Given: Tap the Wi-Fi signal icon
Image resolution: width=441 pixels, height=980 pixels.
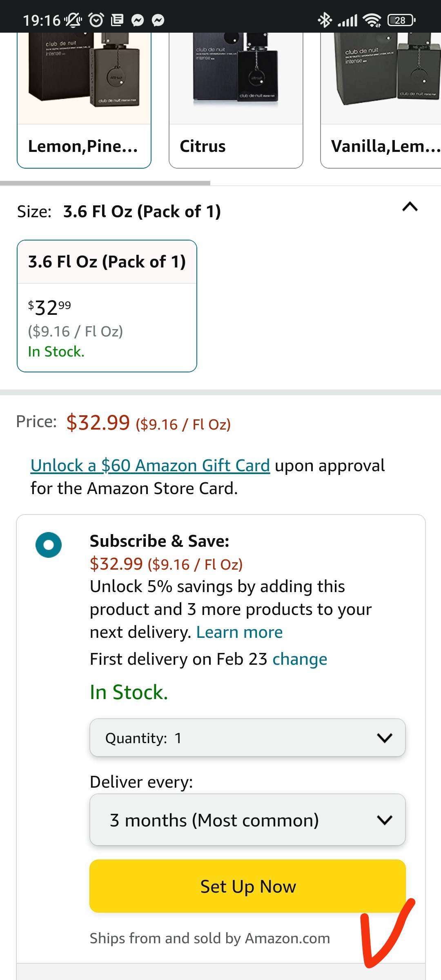Looking at the screenshot, I should tap(372, 20).
